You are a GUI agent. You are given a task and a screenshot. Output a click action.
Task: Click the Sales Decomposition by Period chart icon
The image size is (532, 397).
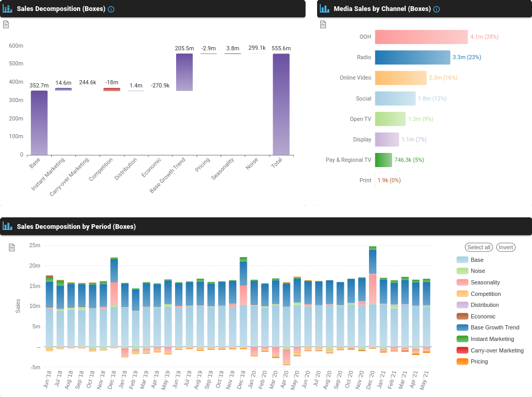[7, 226]
